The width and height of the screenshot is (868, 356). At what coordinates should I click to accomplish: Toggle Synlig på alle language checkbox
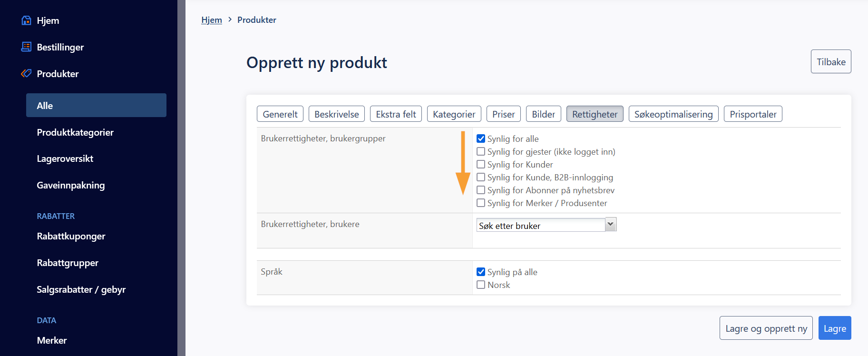481,272
